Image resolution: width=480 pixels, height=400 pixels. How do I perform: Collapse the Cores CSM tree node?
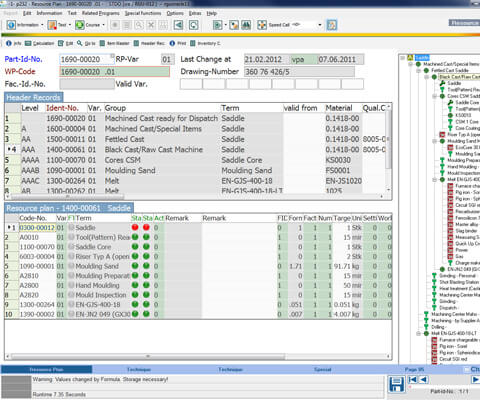[x=435, y=96]
